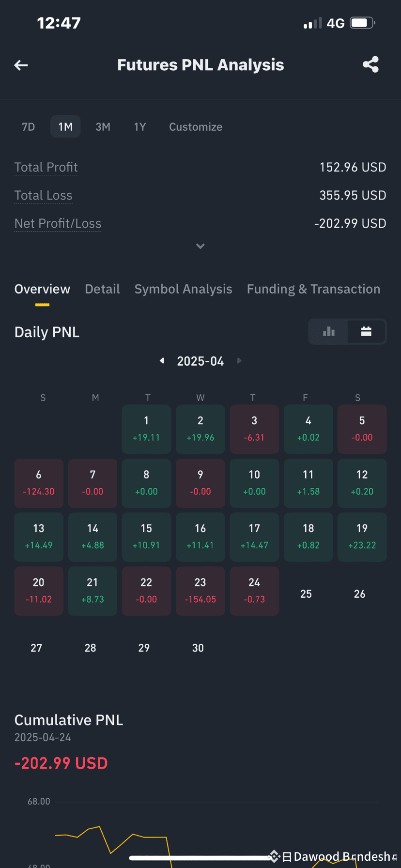
Task: Switch Daily PNL to bar chart view
Action: [329, 332]
